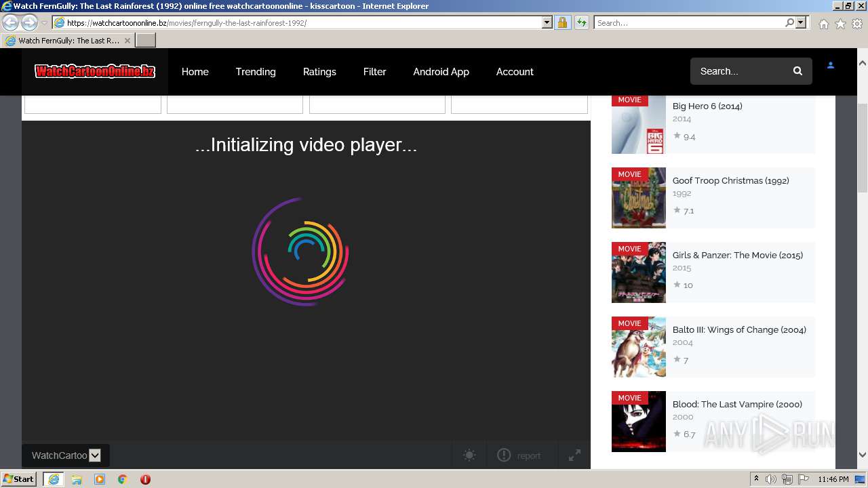Click the network tray icon
868x488 pixels.
[787, 479]
